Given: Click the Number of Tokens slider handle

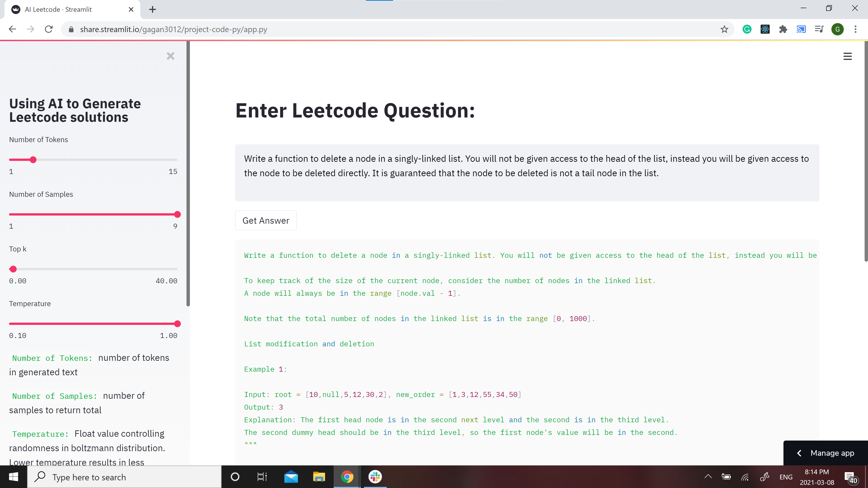Looking at the screenshot, I should pyautogui.click(x=33, y=160).
